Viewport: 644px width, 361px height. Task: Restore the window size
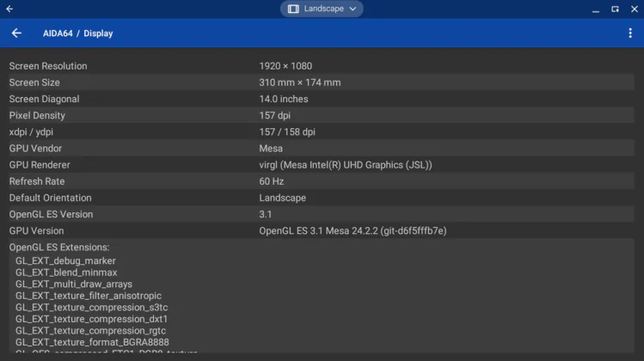(615, 9)
